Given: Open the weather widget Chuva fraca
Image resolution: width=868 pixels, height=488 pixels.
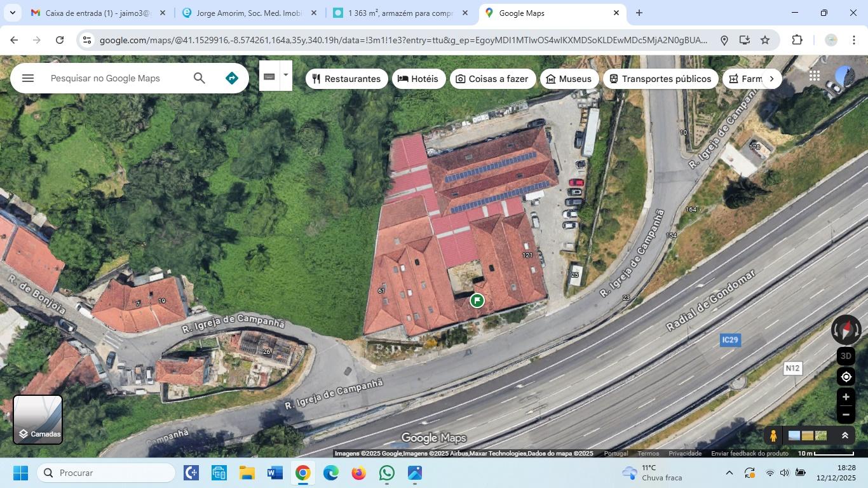Looking at the screenshot, I should point(653,473).
